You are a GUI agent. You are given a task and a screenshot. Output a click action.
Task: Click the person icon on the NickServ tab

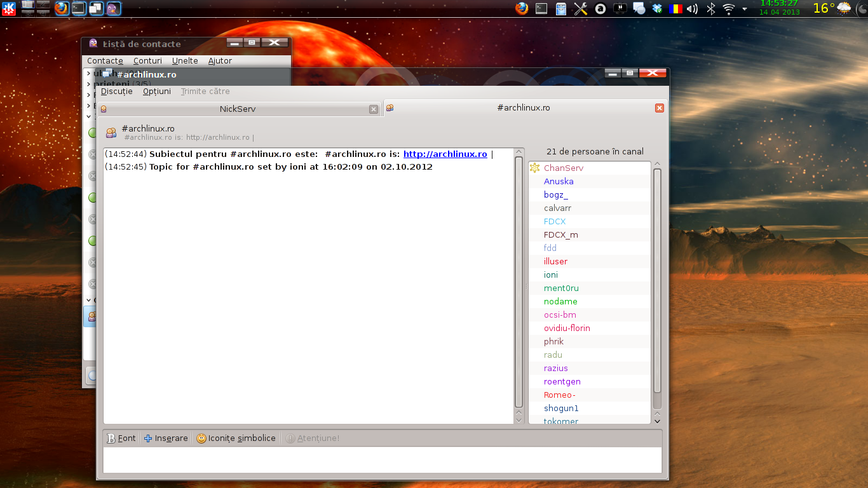[104, 109]
